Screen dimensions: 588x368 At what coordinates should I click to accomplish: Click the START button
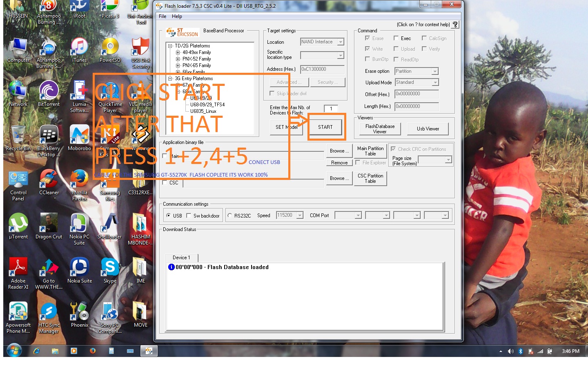tap(325, 127)
